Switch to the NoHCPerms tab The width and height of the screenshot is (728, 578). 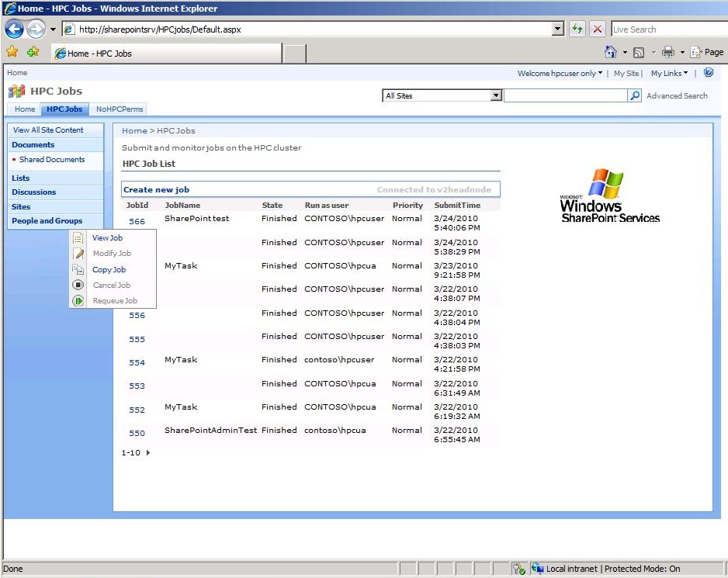pyautogui.click(x=119, y=109)
